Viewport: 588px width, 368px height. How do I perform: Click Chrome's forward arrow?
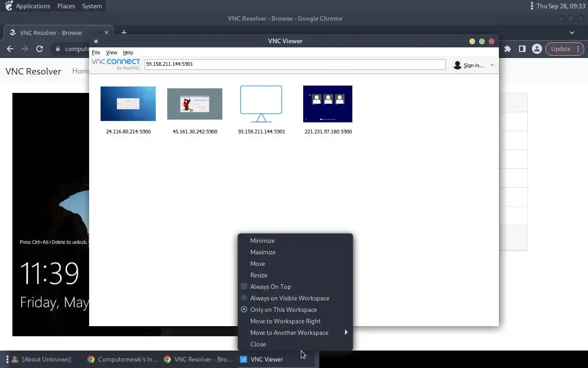(25, 49)
